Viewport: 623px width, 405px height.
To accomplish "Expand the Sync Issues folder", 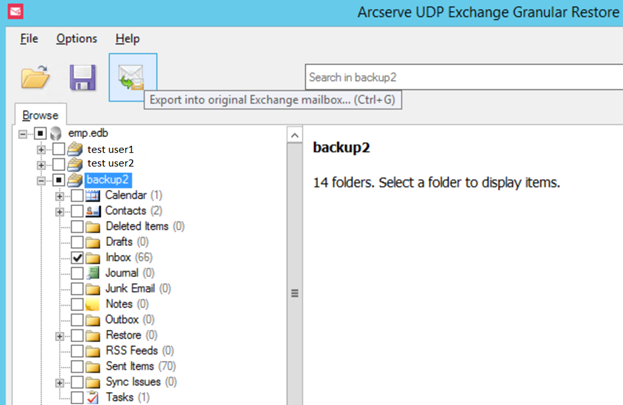I will 59,383.
